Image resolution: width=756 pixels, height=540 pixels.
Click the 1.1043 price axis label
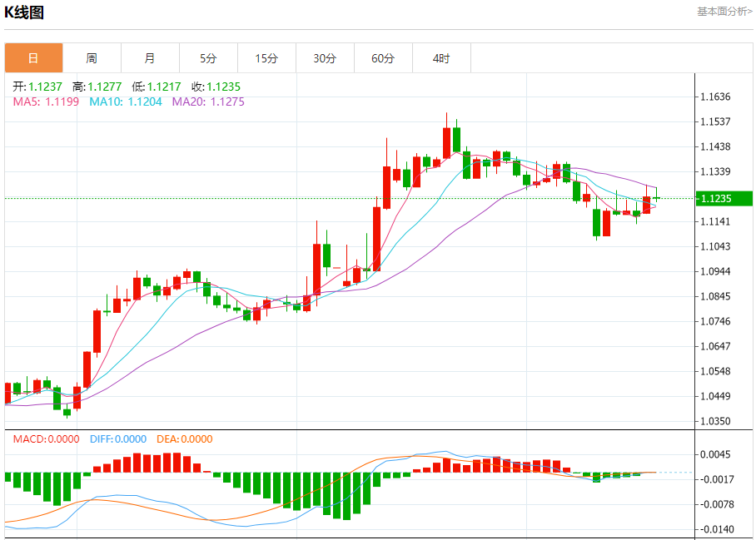click(x=715, y=246)
